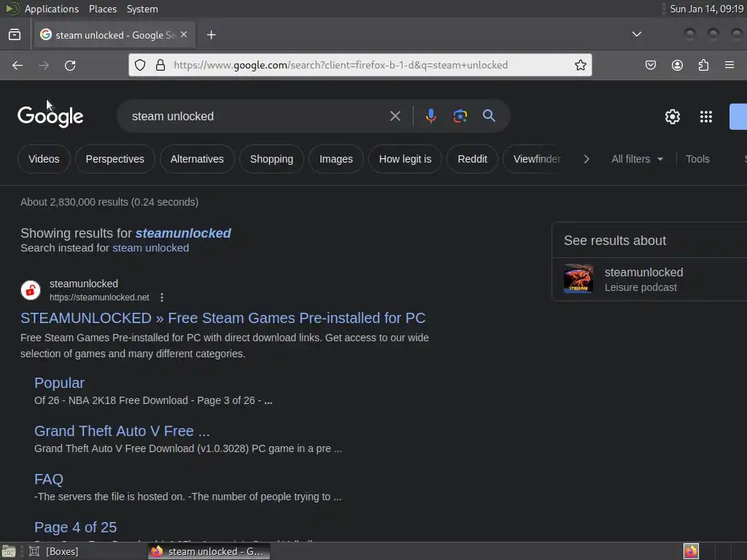Image resolution: width=747 pixels, height=560 pixels.
Task: Focus the Google search text field
Action: [256, 116]
